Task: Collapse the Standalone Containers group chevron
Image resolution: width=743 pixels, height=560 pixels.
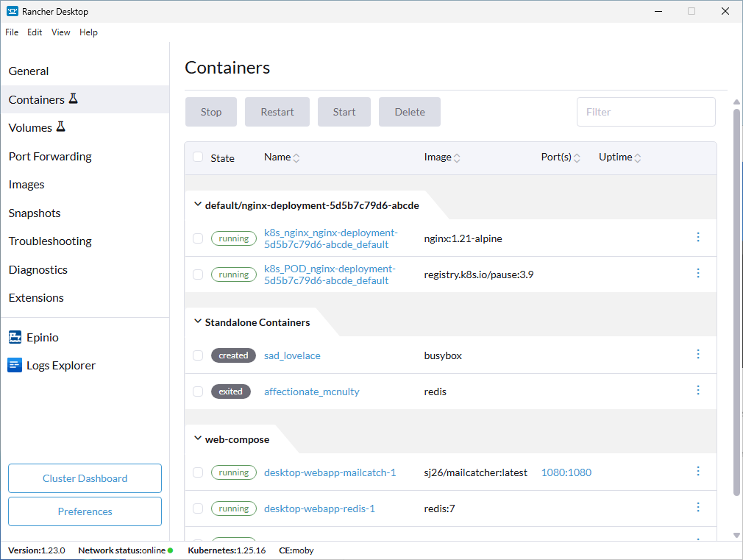Action: 198,322
